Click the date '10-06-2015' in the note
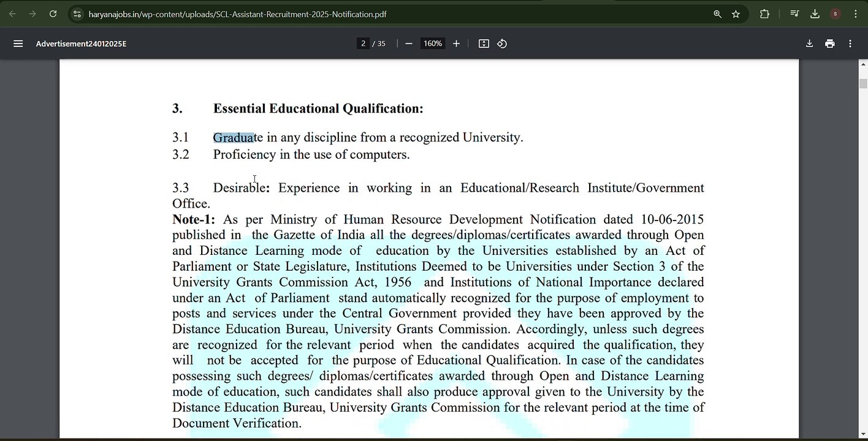Image resolution: width=868 pixels, height=441 pixels. click(672, 219)
